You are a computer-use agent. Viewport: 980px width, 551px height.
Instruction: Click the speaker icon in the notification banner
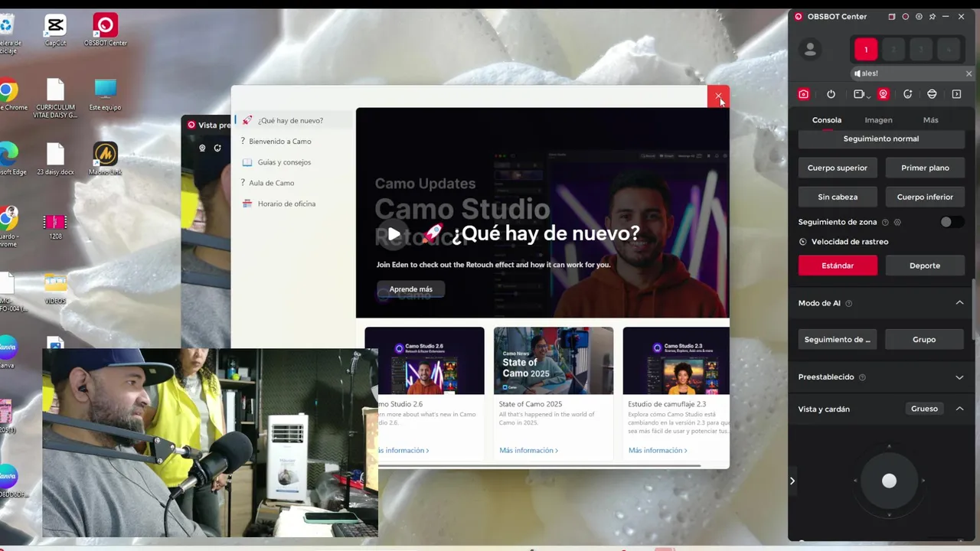pyautogui.click(x=857, y=73)
